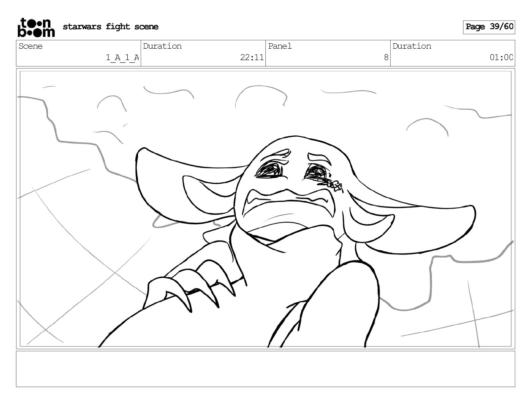Select the title 'starwars fight scene'
Screen dimensions: 532x411
[110, 27]
